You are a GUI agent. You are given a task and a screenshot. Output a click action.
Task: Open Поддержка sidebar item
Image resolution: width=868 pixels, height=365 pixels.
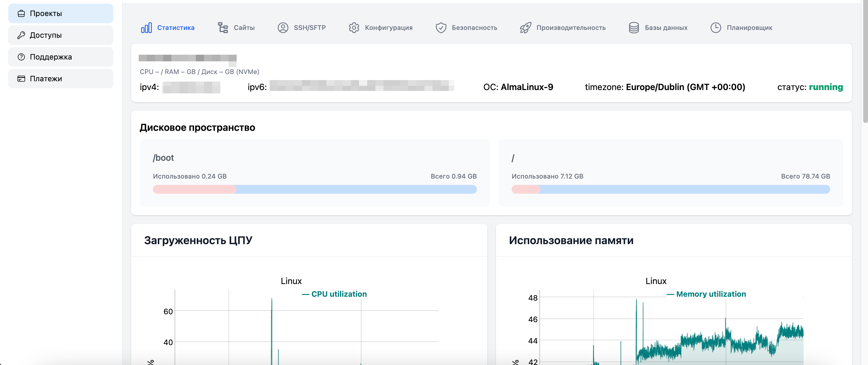pos(61,57)
